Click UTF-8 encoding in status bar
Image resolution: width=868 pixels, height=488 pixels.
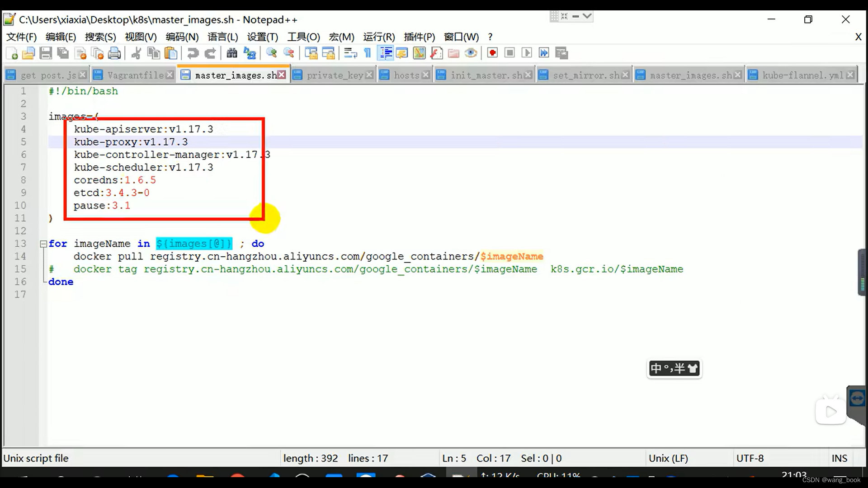point(750,458)
